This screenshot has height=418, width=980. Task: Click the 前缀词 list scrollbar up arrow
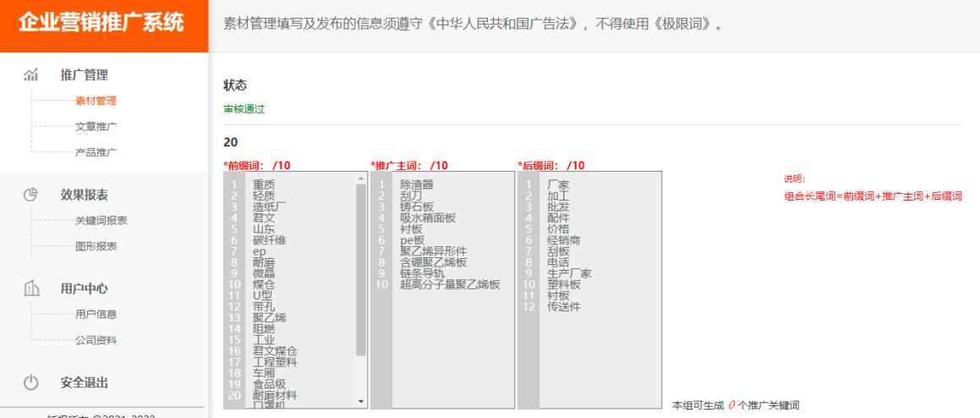(361, 179)
